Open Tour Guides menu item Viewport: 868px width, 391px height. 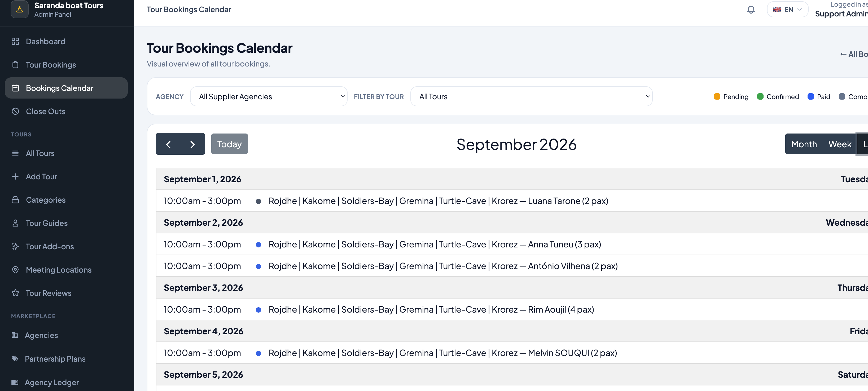(x=66, y=223)
